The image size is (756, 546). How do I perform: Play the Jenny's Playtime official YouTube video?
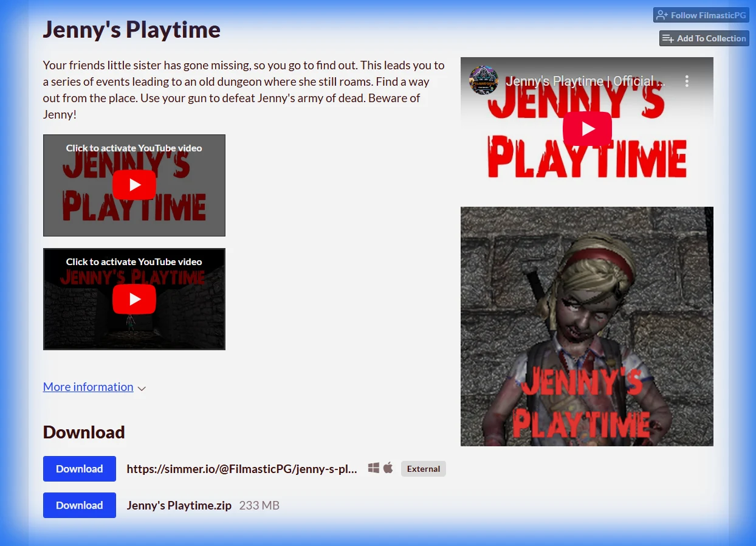tap(587, 129)
